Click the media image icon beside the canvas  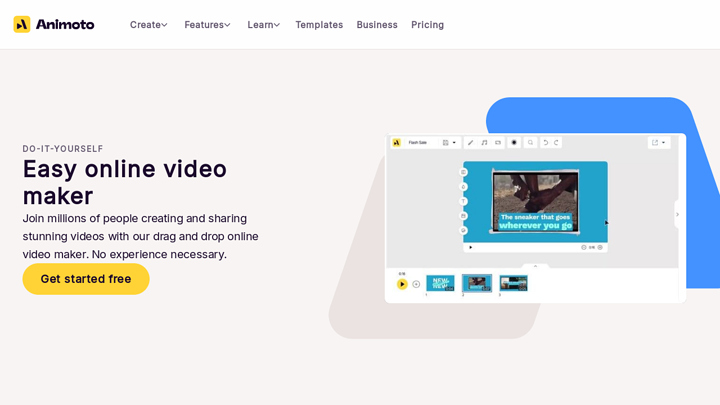pos(463,216)
